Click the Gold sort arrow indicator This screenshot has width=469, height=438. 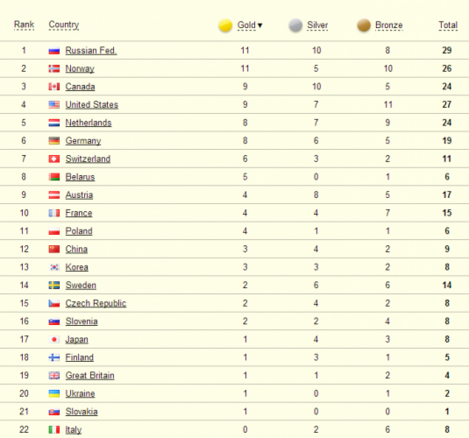point(260,25)
